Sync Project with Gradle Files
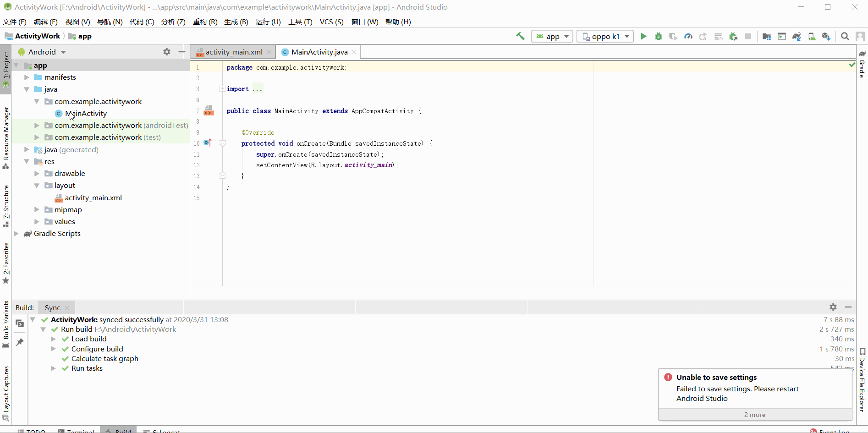The width and height of the screenshot is (868, 433). click(x=797, y=36)
